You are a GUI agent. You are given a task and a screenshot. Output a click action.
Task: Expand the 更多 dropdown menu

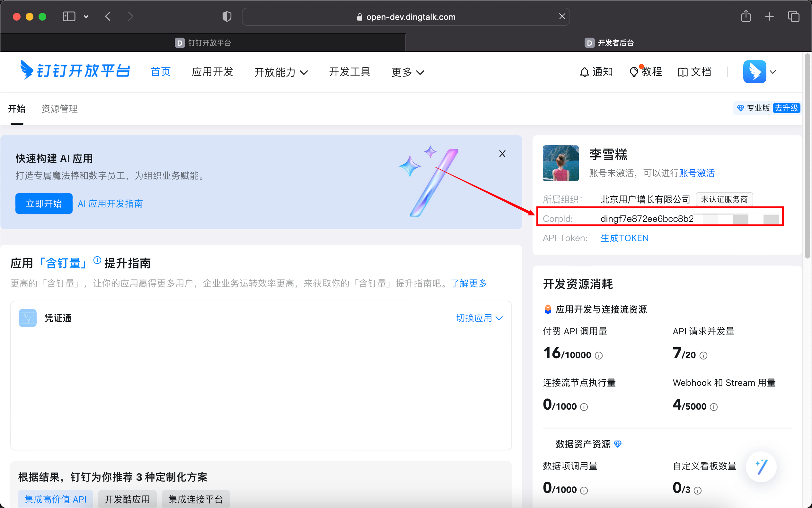tap(408, 72)
